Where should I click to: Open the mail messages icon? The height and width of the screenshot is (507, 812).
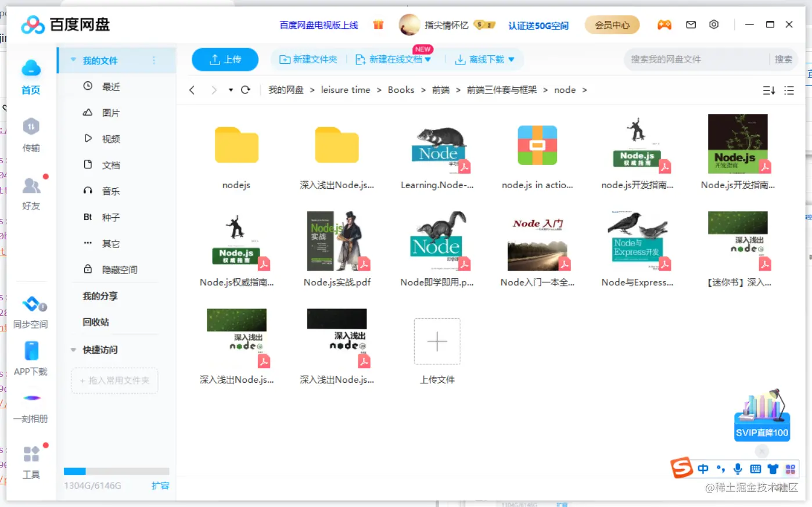[x=691, y=25]
